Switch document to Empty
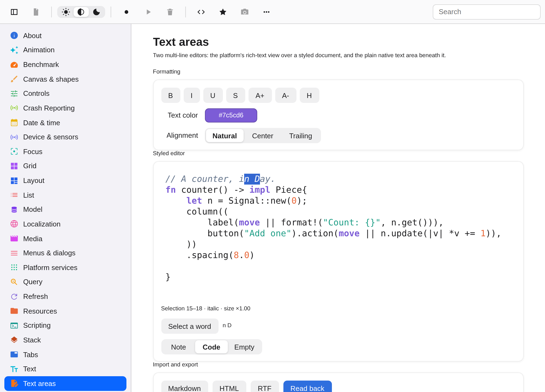 pos(244,347)
